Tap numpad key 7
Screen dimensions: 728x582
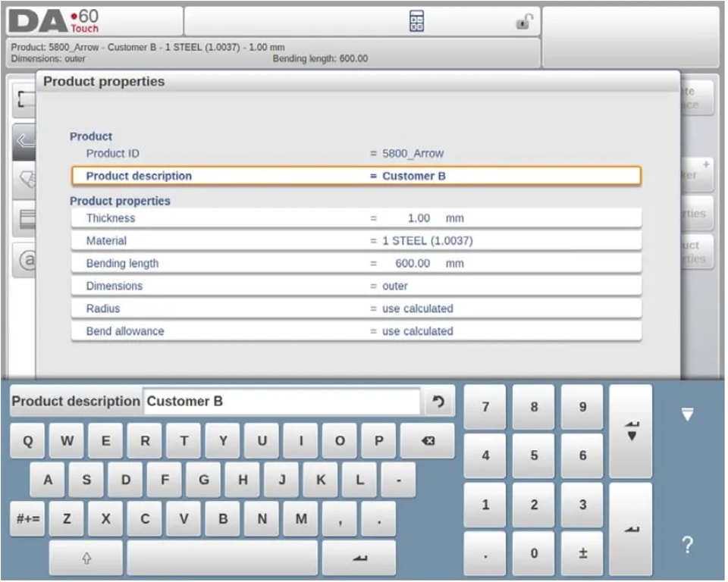click(485, 407)
